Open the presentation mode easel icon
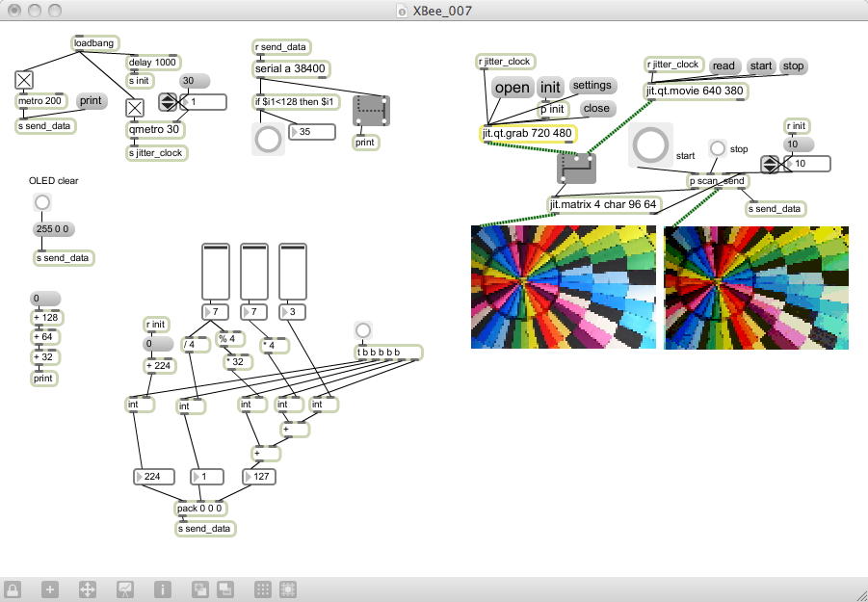The image size is (868, 602). click(x=125, y=589)
